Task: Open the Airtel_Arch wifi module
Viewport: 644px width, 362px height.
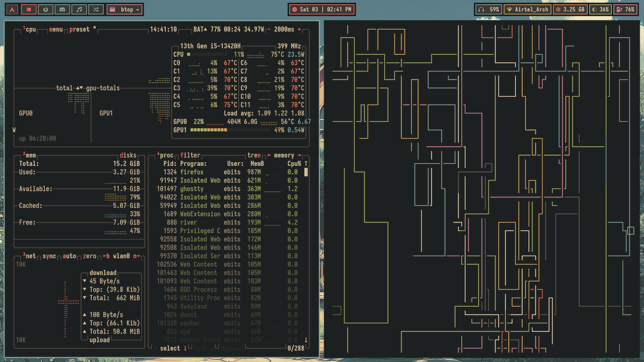Action: tap(527, 9)
